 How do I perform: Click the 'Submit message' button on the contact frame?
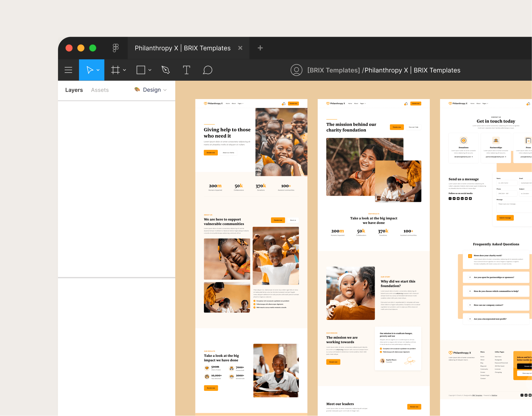coord(505,218)
